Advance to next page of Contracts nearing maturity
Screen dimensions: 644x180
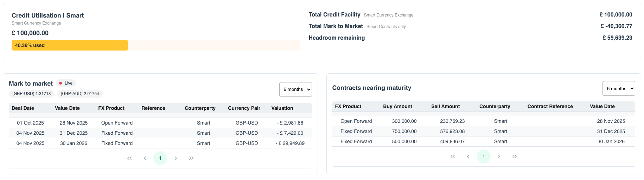pos(499,156)
